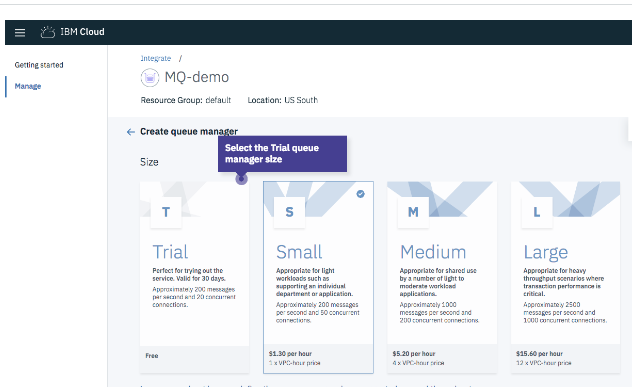This screenshot has width=632, height=387.
Task: Click the S letter tile icon
Action: 289,212
